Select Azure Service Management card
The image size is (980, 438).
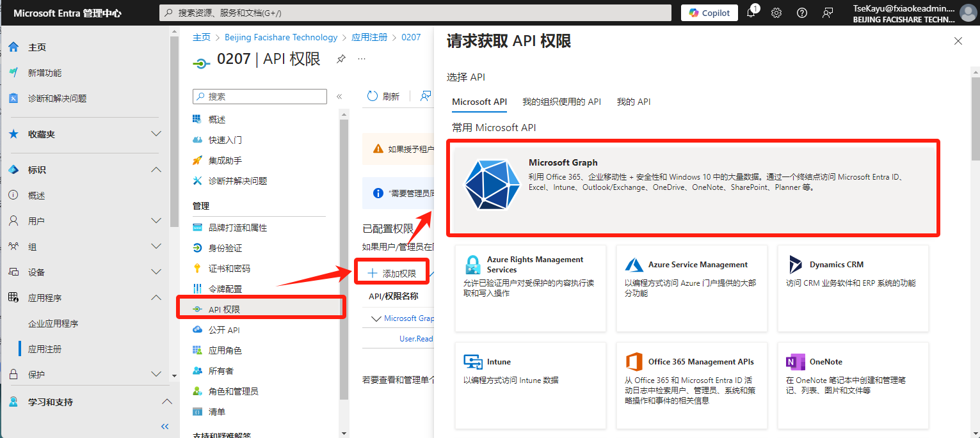coord(692,288)
